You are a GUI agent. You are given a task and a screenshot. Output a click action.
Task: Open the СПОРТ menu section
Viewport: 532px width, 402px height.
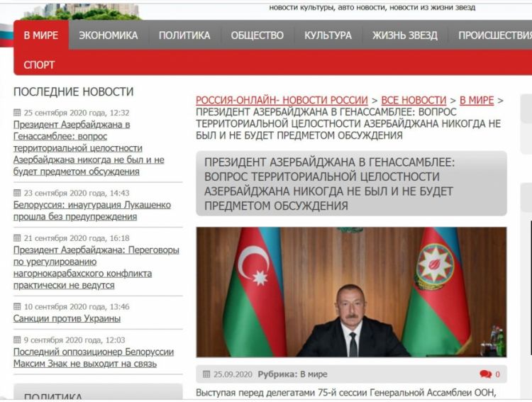[x=39, y=65]
